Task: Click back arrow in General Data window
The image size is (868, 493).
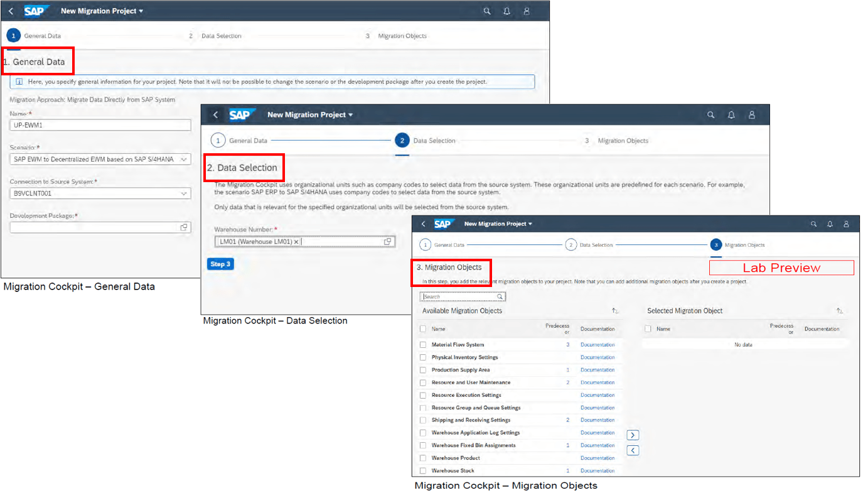Action: (11, 11)
